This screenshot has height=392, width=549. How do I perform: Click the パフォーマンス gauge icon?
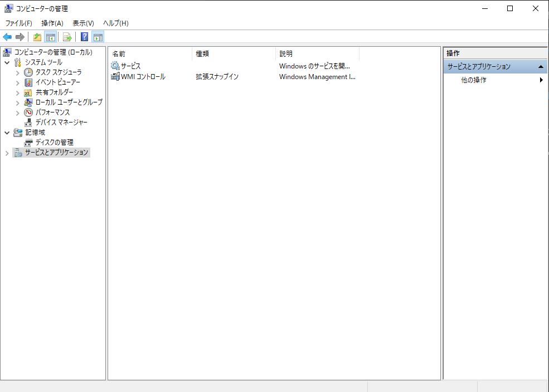click(x=28, y=112)
